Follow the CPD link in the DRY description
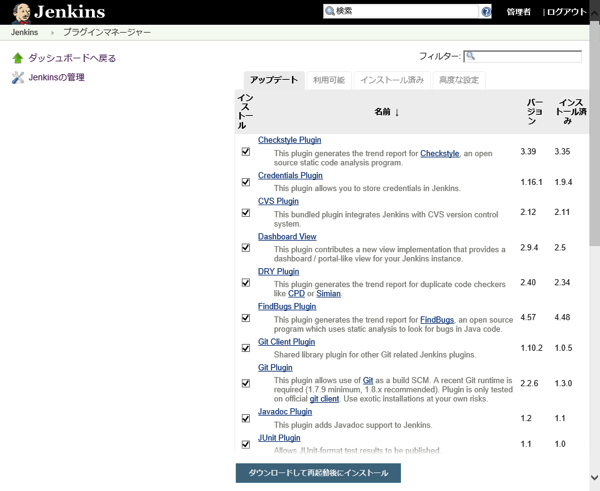This screenshot has width=600, height=491. pyautogui.click(x=297, y=294)
